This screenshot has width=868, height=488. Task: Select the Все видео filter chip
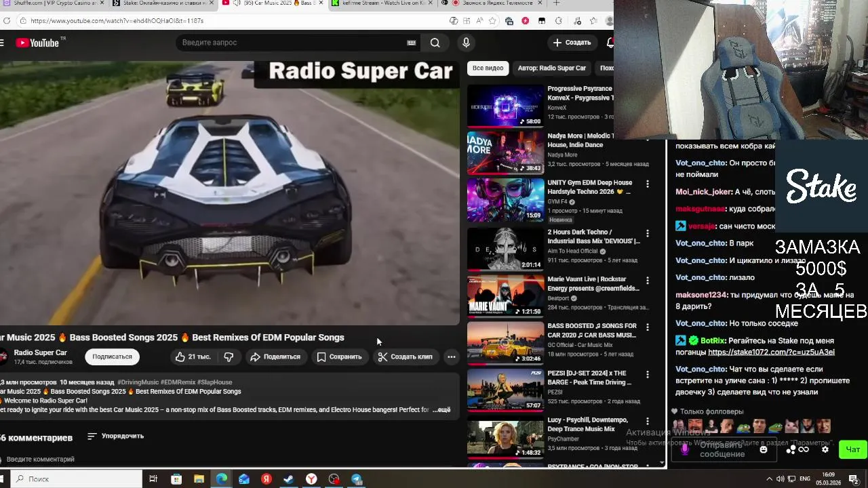click(x=488, y=68)
